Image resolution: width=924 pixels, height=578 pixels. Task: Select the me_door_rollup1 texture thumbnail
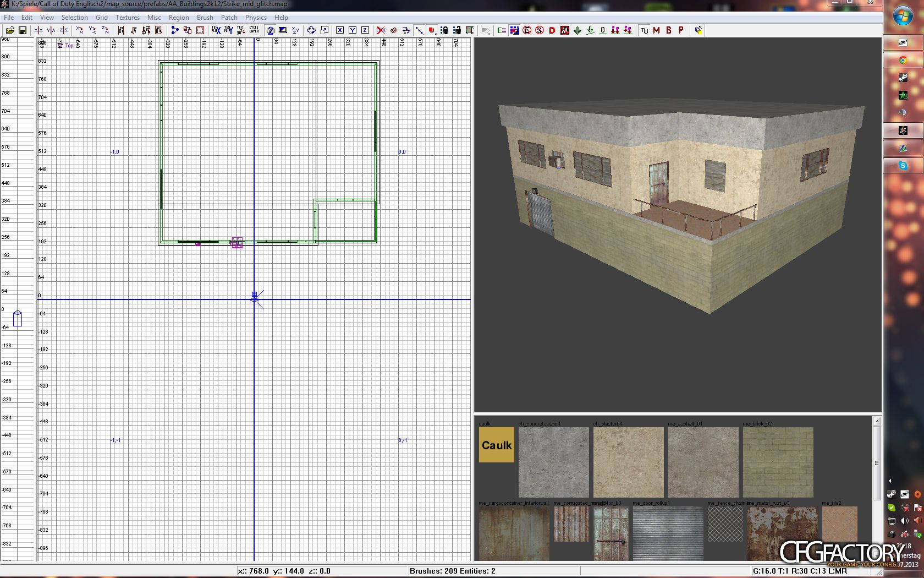668,534
